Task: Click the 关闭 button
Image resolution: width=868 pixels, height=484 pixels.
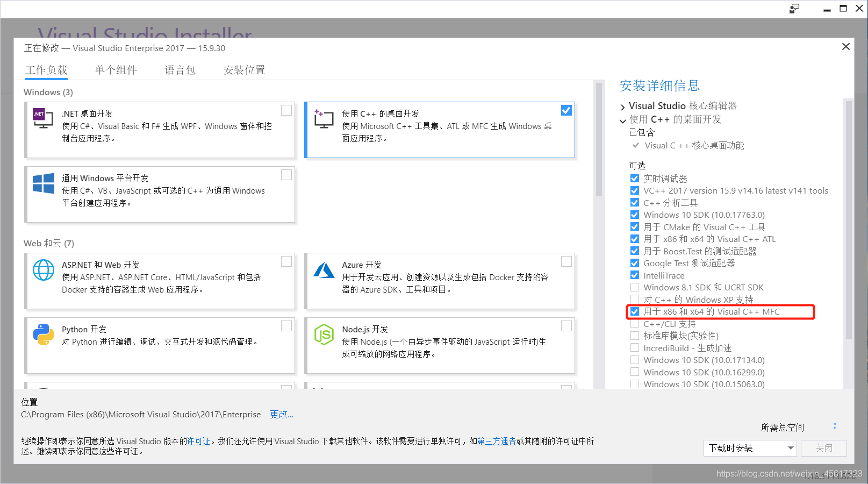Action: (824, 448)
